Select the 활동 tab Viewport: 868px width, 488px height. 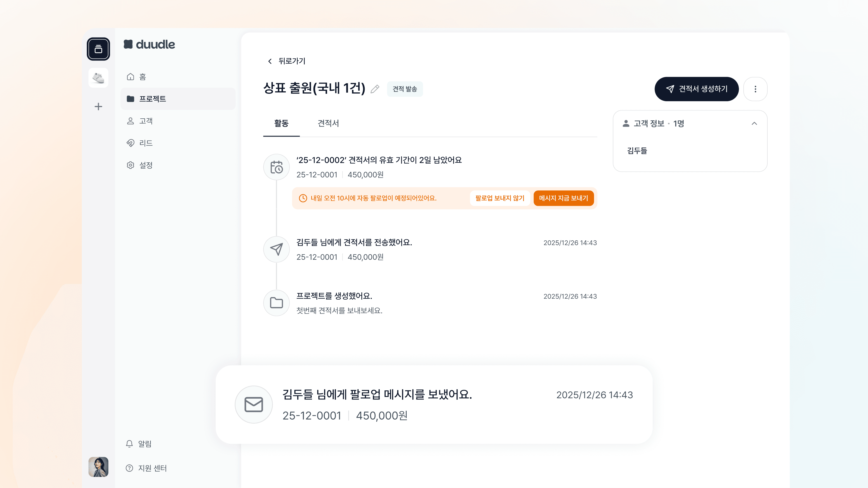tap(281, 123)
